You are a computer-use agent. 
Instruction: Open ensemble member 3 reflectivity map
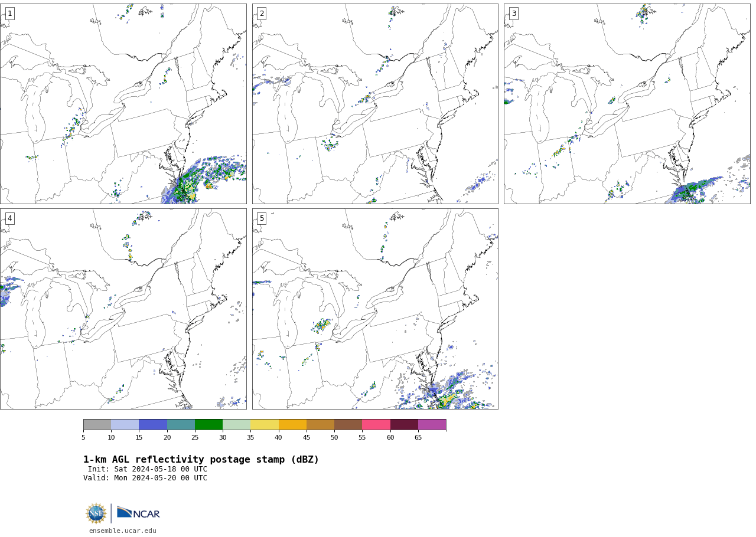pyautogui.click(x=627, y=104)
